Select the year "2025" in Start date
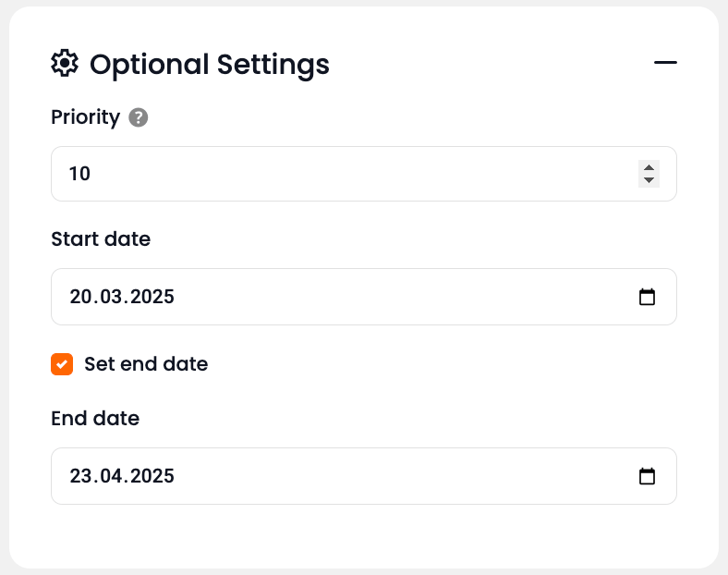 (x=151, y=297)
